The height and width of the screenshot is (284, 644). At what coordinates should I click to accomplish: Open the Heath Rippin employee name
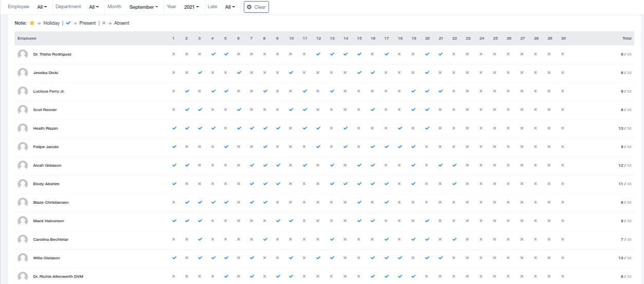45,129
